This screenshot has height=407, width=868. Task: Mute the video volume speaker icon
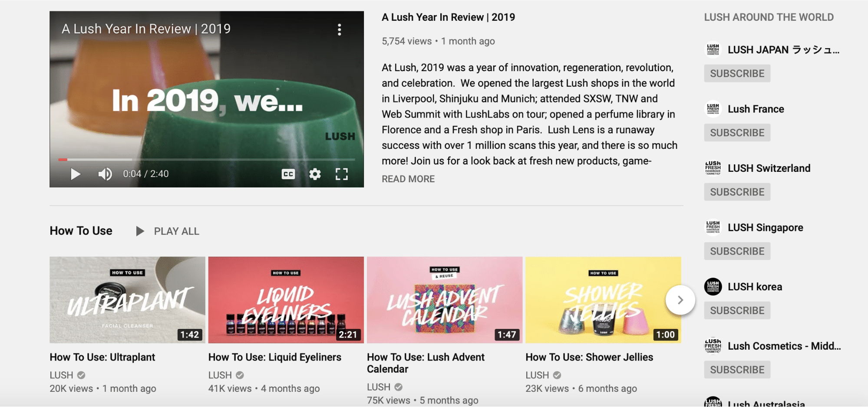coord(105,174)
